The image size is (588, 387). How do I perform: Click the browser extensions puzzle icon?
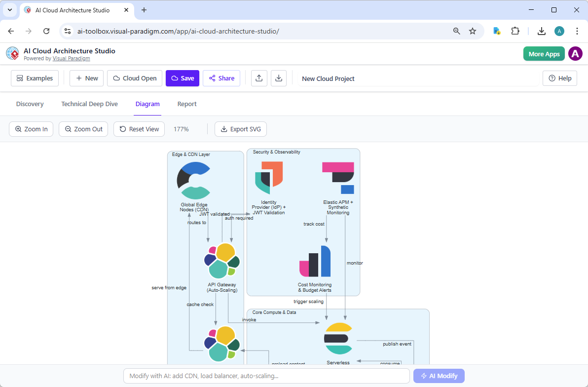(x=515, y=31)
